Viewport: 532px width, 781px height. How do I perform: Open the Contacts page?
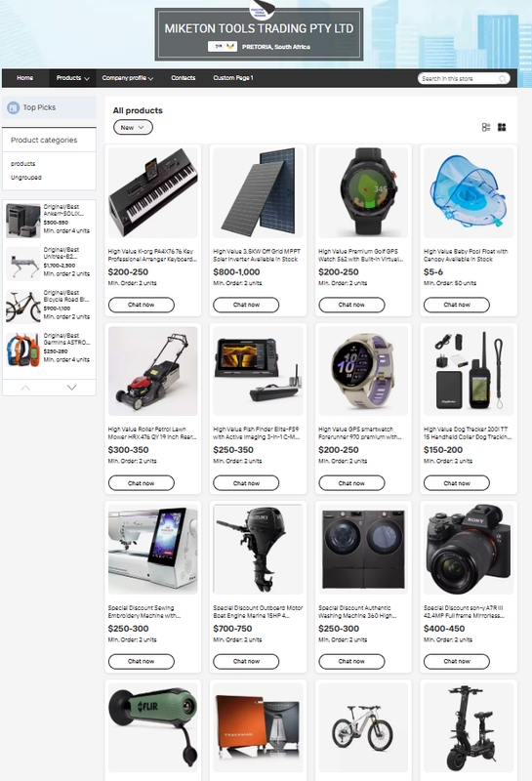(184, 78)
